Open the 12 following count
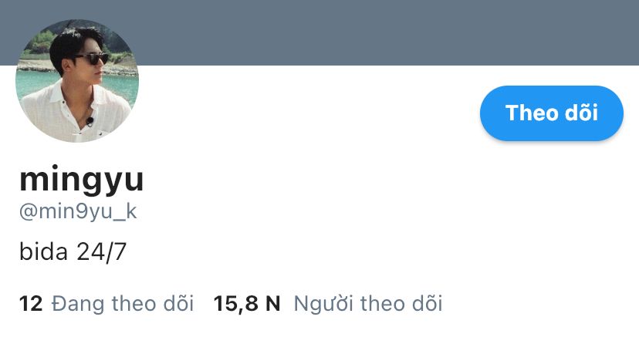Viewport: 639px width, 364px height. pos(31,304)
